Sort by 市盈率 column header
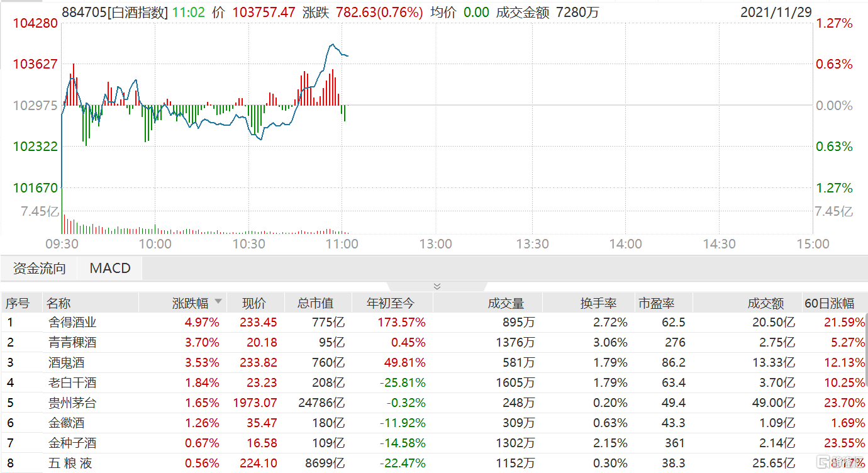Viewport: 868px width, 473px height. (657, 303)
